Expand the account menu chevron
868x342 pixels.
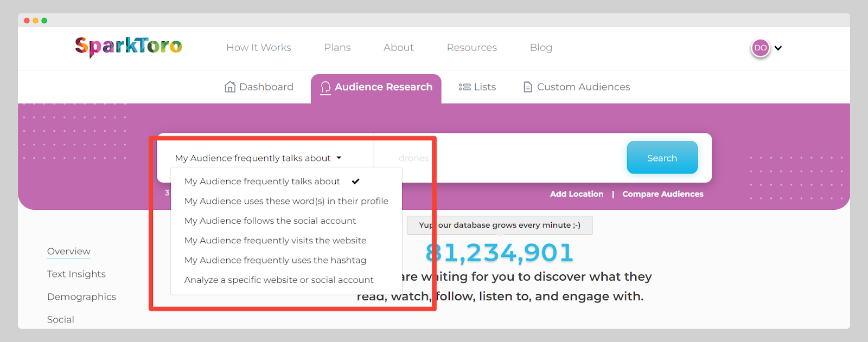click(778, 48)
